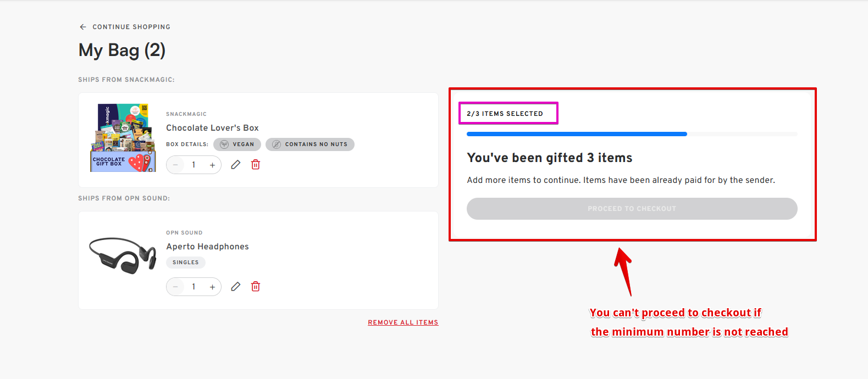Click the back arrow beside Continue Shopping
Image resolution: width=868 pixels, height=379 pixels.
click(x=83, y=27)
